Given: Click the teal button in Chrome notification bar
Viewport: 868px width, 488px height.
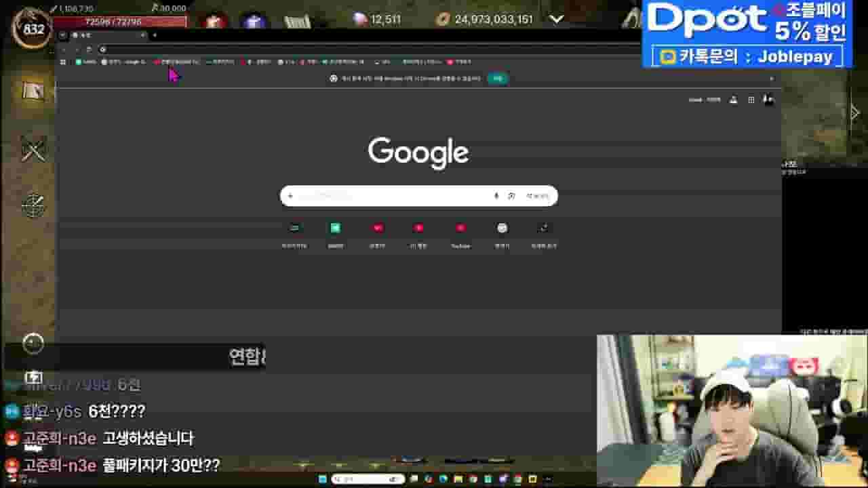Looking at the screenshot, I should pos(498,79).
